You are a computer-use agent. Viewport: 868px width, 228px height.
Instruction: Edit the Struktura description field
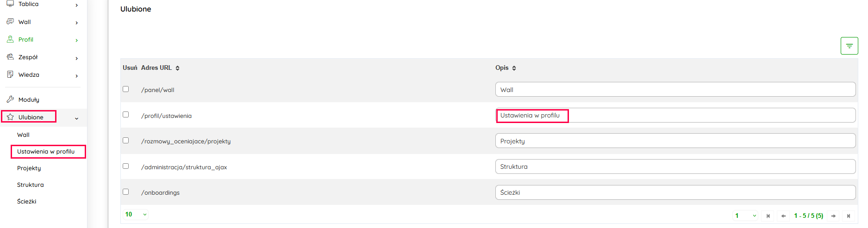675,166
